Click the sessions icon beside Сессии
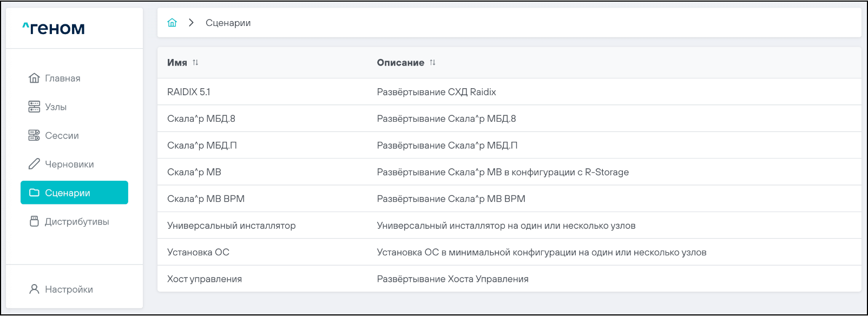868x316 pixels. [34, 135]
